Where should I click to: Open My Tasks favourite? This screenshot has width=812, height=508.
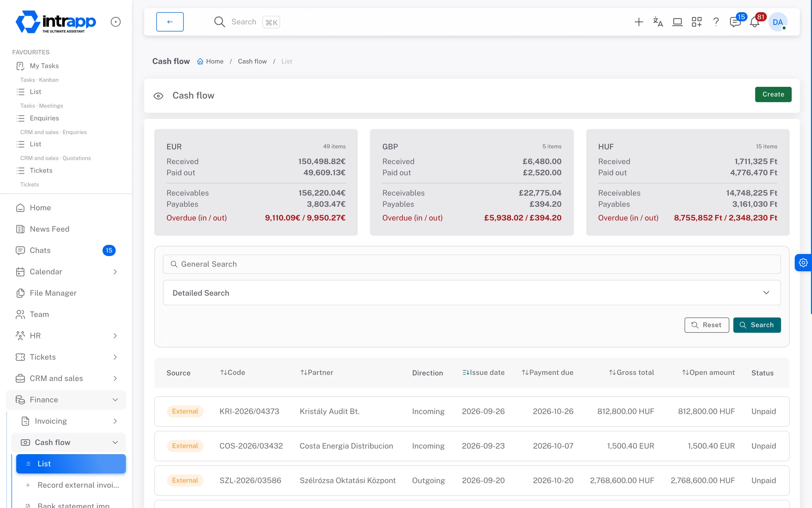(x=44, y=66)
